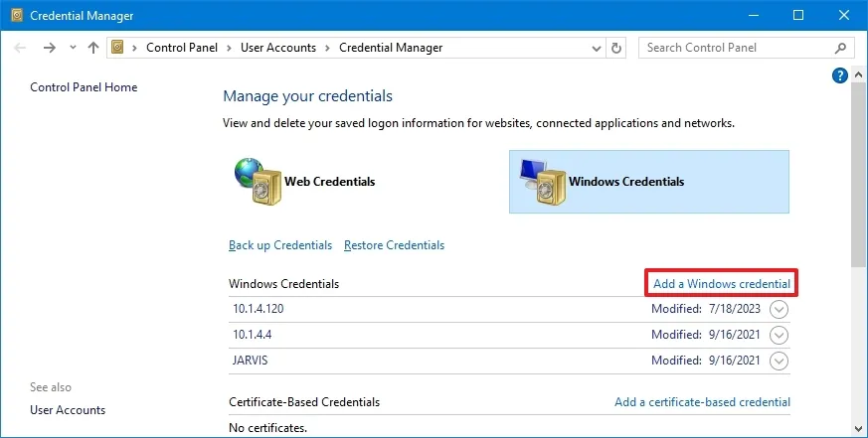
Task: Expand the JARVIS credential
Action: [x=779, y=362]
